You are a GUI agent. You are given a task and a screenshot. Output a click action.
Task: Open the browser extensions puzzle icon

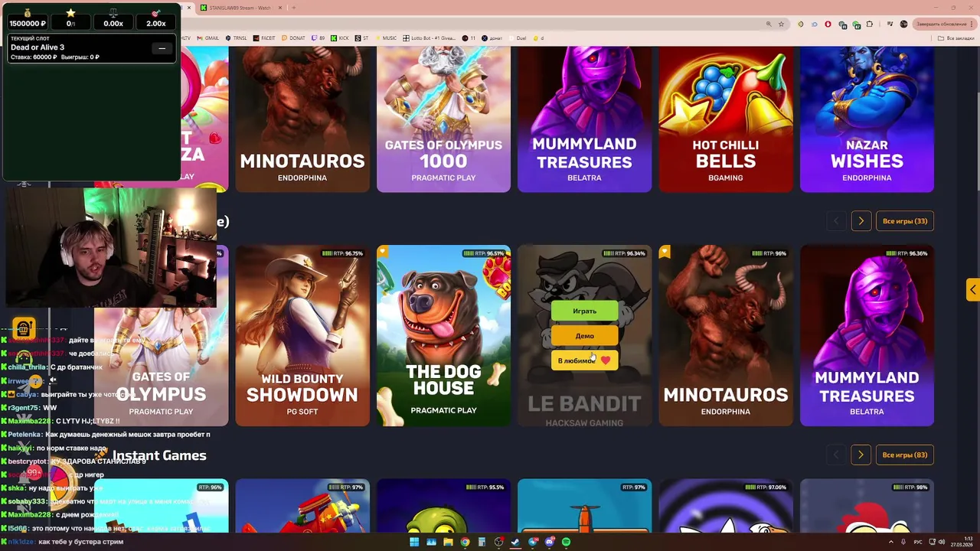[x=869, y=24]
